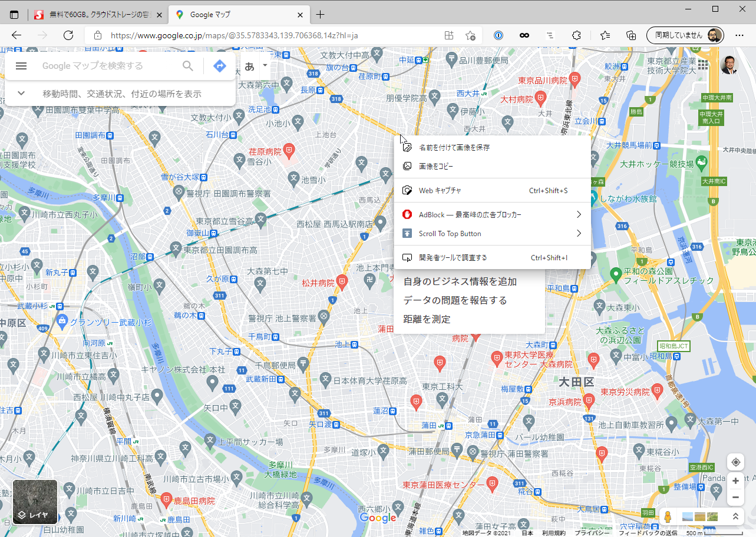
Task: Open the 1Password extension icon
Action: pyautogui.click(x=499, y=35)
